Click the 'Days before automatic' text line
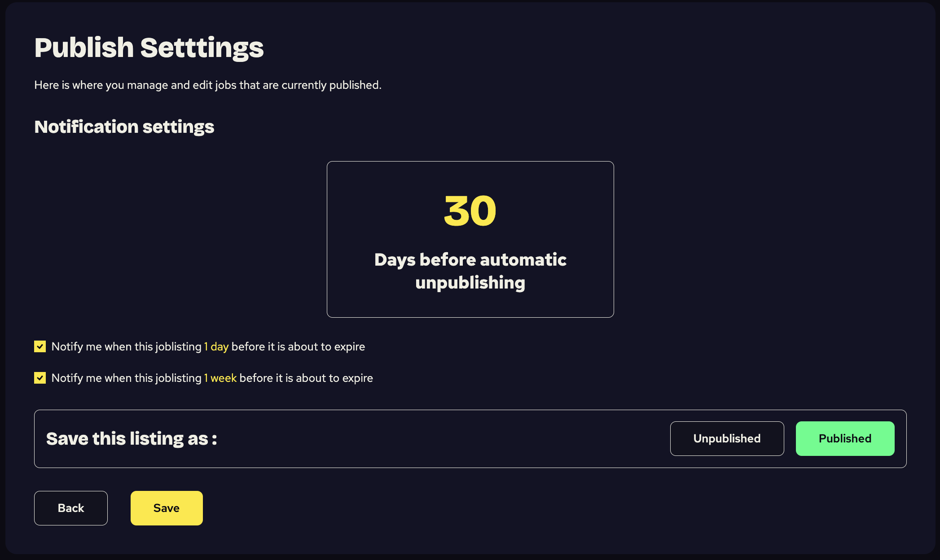 click(470, 260)
